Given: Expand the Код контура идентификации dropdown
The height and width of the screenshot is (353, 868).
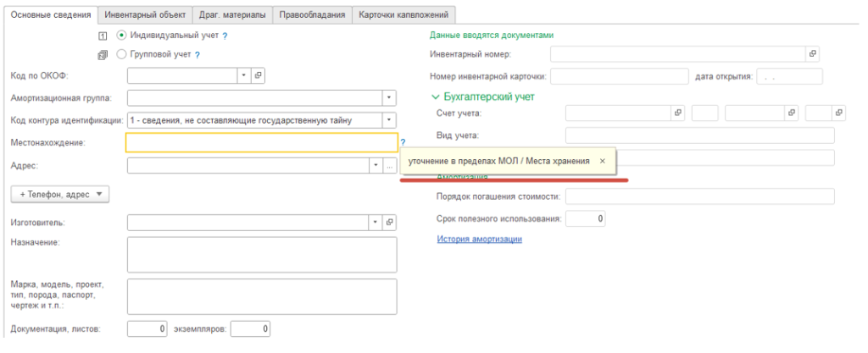Looking at the screenshot, I should click(389, 120).
